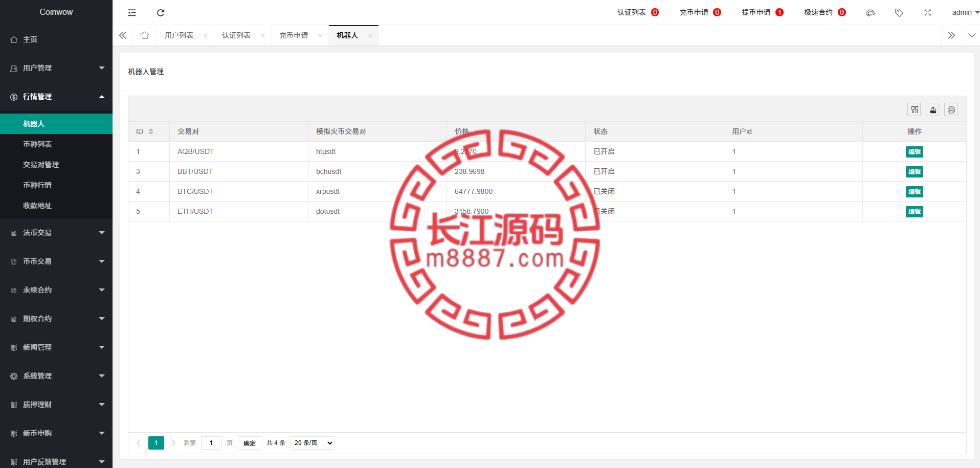Enter fullscreen with the expand icon

pos(928,13)
